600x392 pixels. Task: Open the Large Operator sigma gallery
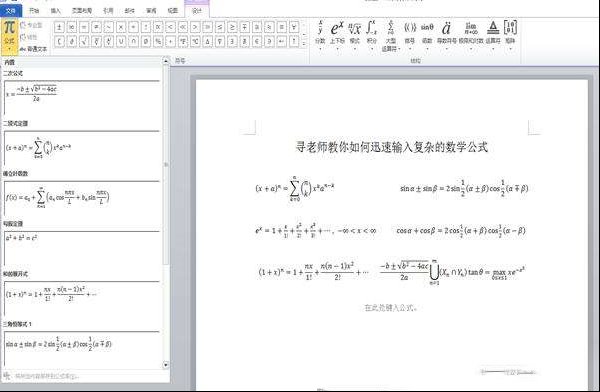[391, 35]
